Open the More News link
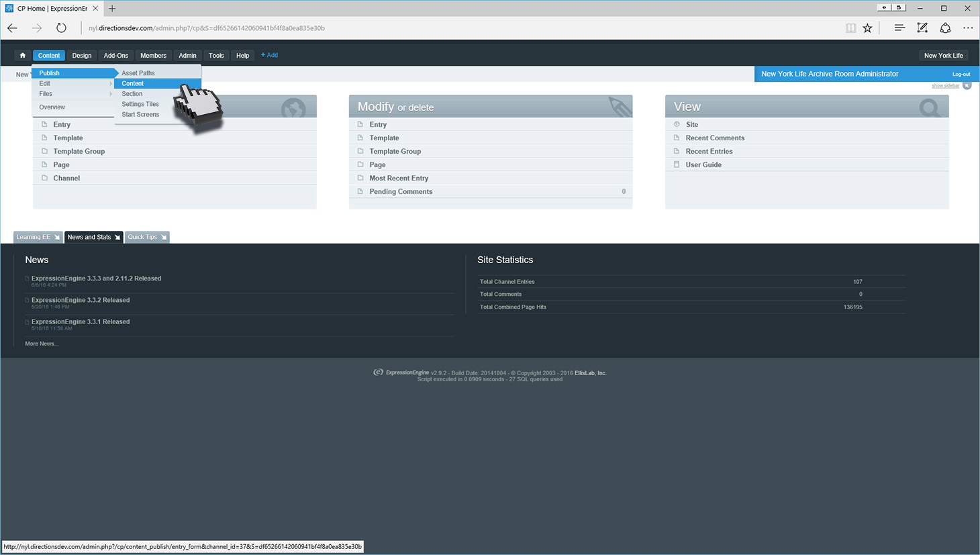 click(x=42, y=344)
